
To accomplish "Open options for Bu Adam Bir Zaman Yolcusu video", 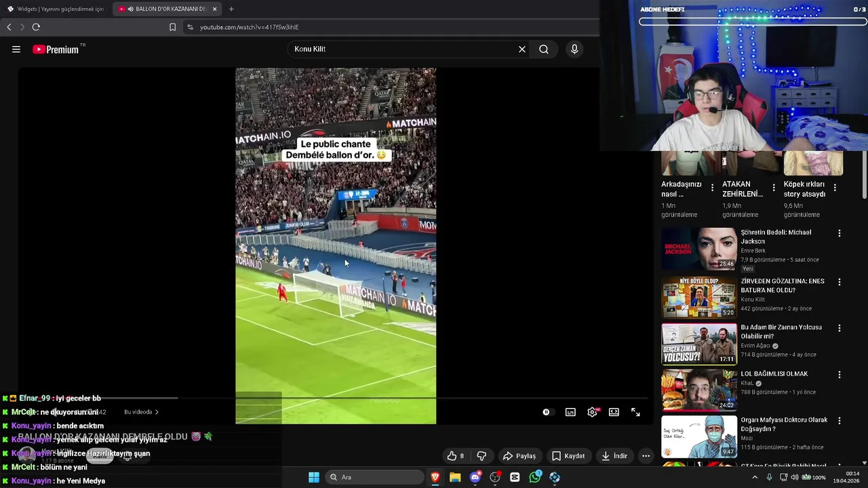I will (x=840, y=328).
